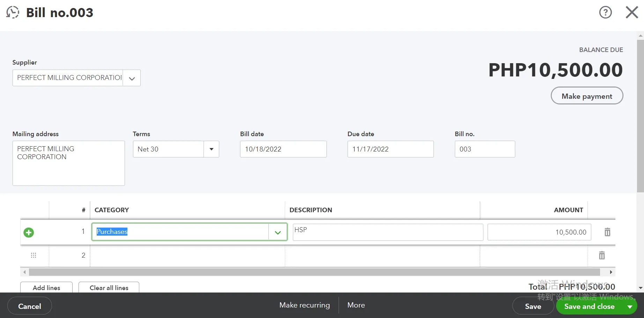Delete line 2 with its trash icon
Viewport: 644px width, 318px height.
click(602, 255)
